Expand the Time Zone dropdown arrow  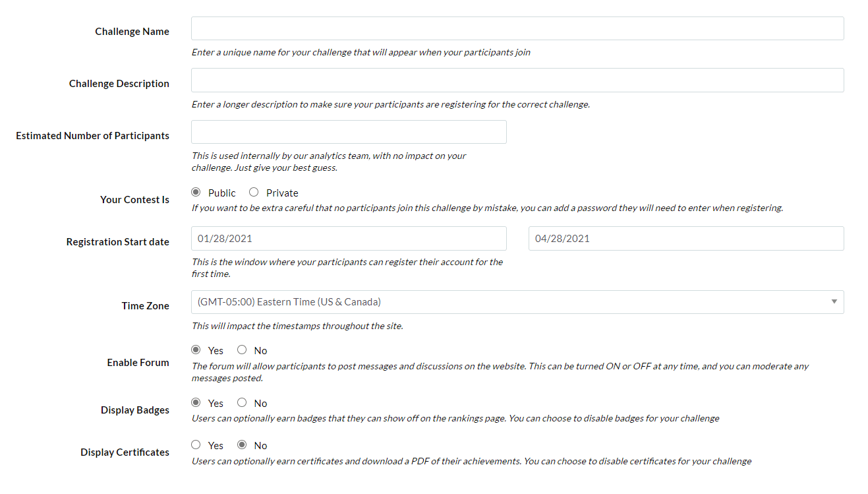834,302
